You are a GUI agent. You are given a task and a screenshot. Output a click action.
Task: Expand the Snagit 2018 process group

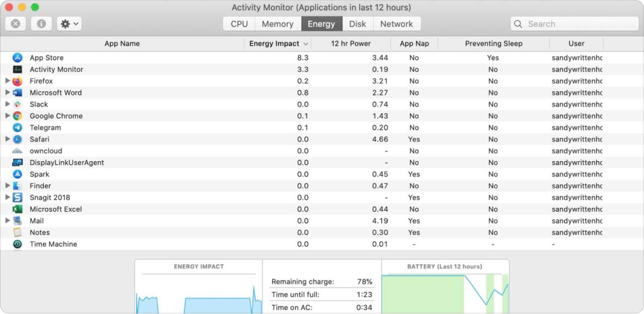8,197
